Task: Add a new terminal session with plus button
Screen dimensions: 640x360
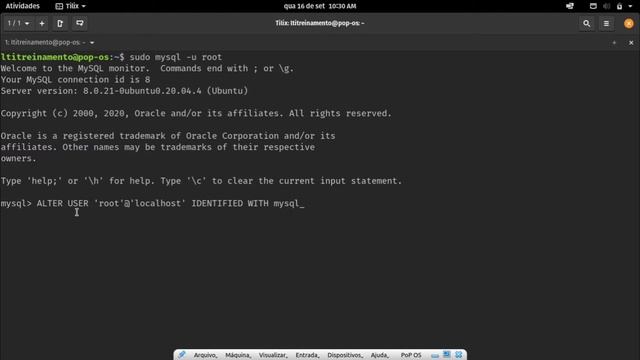Action: click(x=42, y=24)
